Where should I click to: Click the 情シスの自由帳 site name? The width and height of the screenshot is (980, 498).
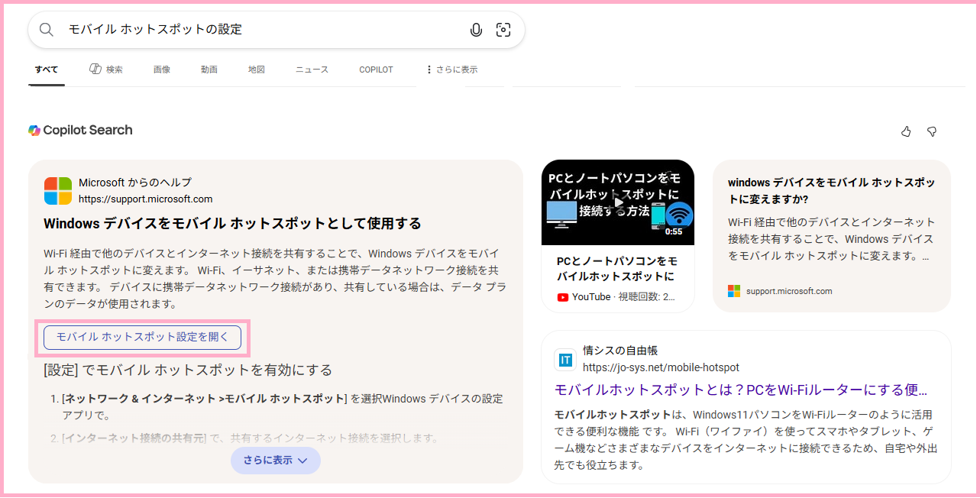click(x=620, y=351)
